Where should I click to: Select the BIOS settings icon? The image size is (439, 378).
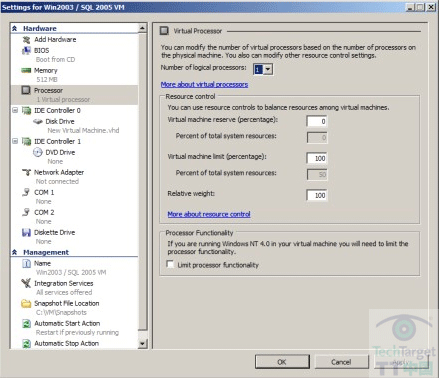tap(26, 51)
